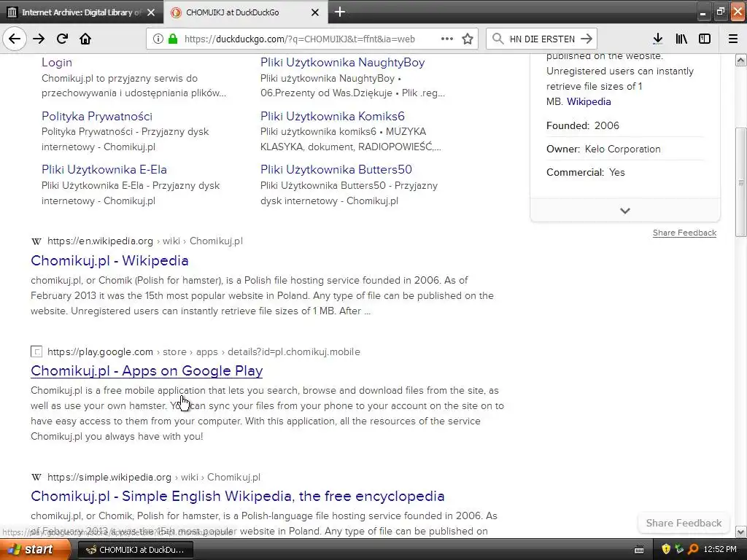
Task: Click the on-screen keyboard tray icon
Action: coord(639,550)
